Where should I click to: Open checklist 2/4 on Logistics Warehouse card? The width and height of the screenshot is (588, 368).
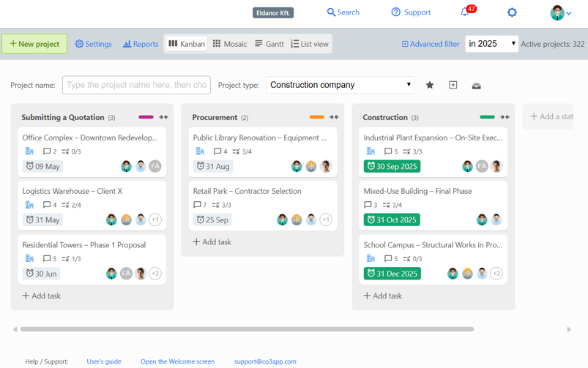[71, 205]
